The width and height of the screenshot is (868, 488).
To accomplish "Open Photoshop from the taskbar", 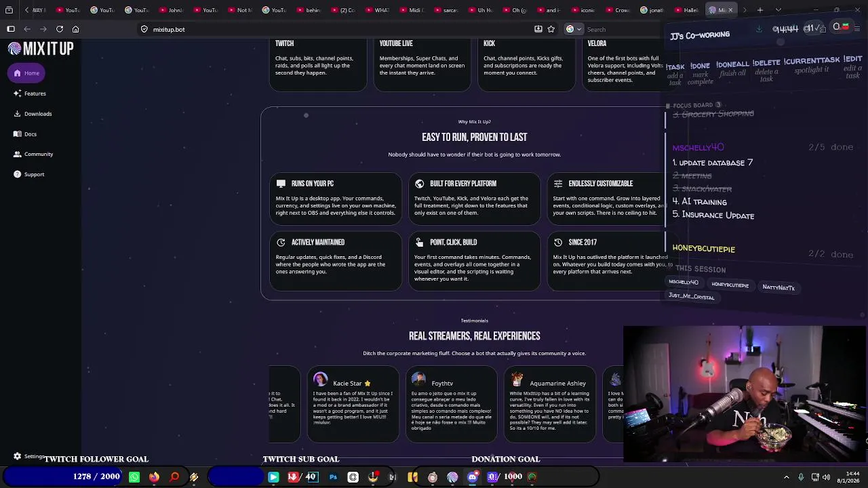I will [333, 477].
